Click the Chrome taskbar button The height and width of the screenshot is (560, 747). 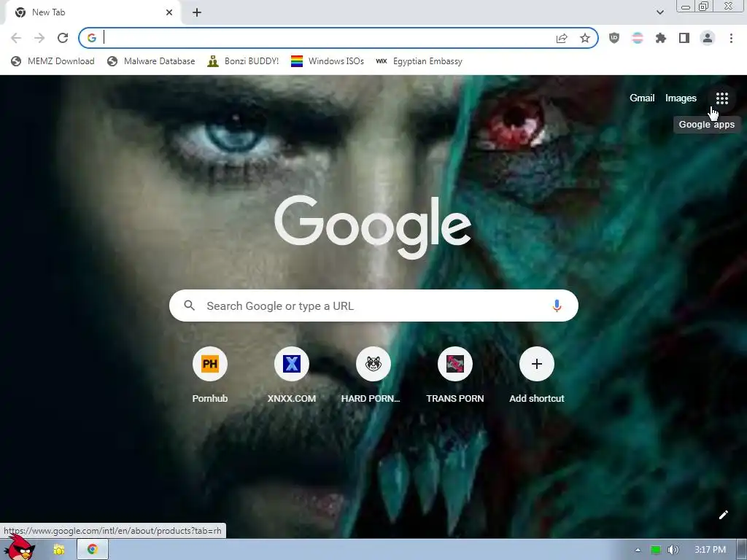[93, 550]
